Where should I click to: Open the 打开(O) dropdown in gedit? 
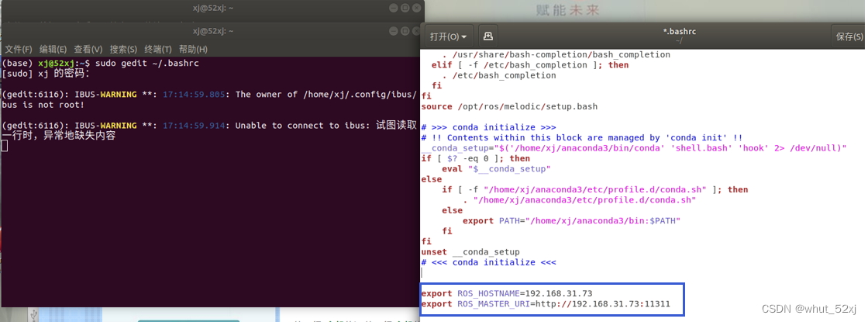(449, 36)
